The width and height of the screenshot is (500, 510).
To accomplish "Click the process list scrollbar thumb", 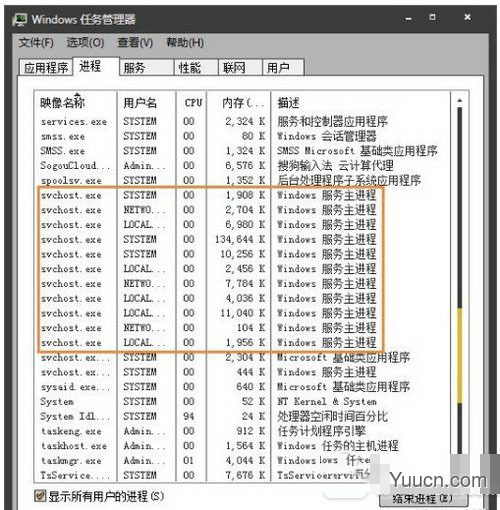I will point(460,355).
